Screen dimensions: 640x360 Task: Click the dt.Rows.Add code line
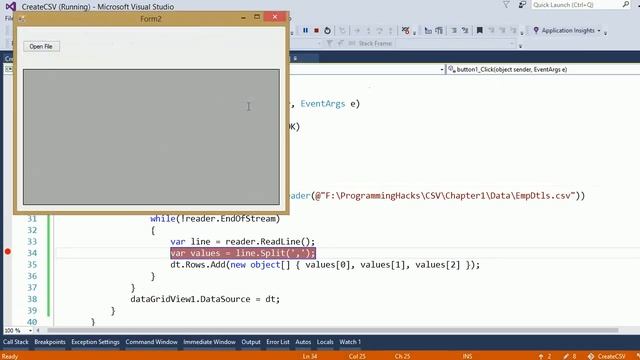[x=325, y=265]
